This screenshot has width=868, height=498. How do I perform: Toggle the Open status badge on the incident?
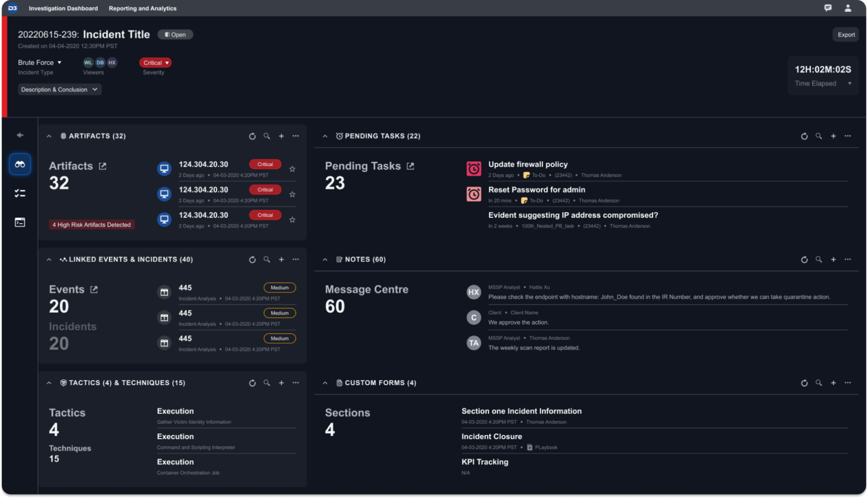tap(175, 34)
